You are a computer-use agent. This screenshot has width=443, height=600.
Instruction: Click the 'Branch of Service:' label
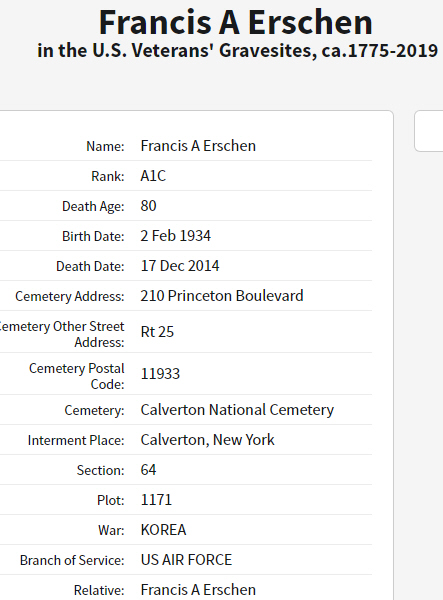(x=72, y=560)
